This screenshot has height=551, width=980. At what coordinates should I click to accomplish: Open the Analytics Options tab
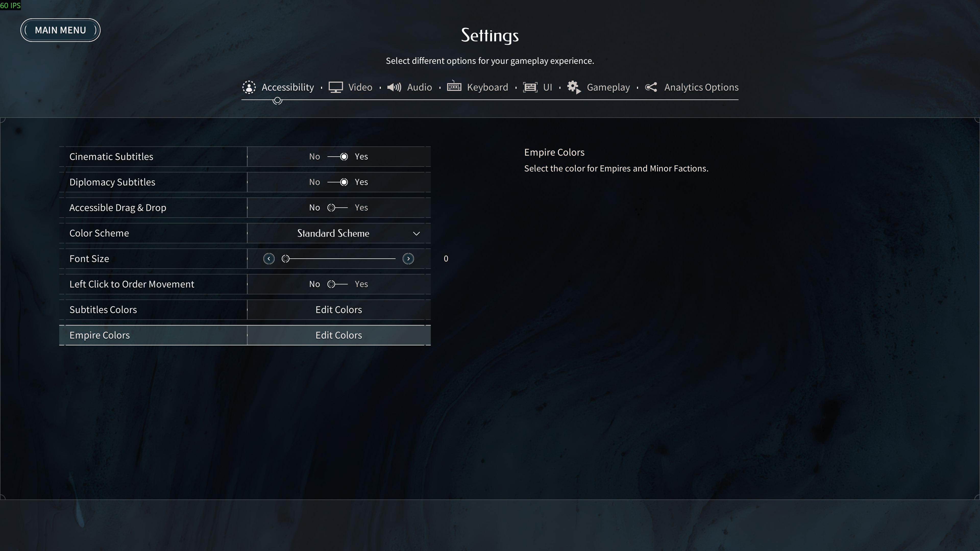coord(701,87)
